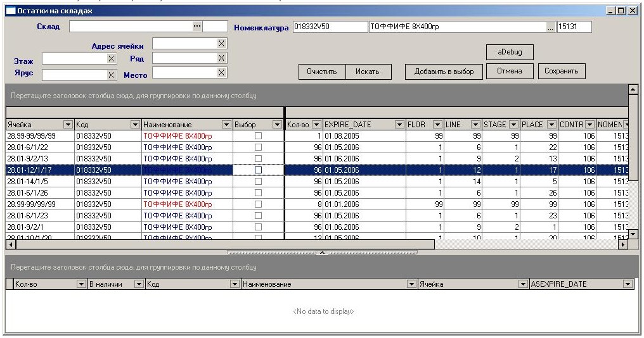Screen dimensions: 644x338
Task: Click into the Номенклатура code input field
Action: pos(330,27)
